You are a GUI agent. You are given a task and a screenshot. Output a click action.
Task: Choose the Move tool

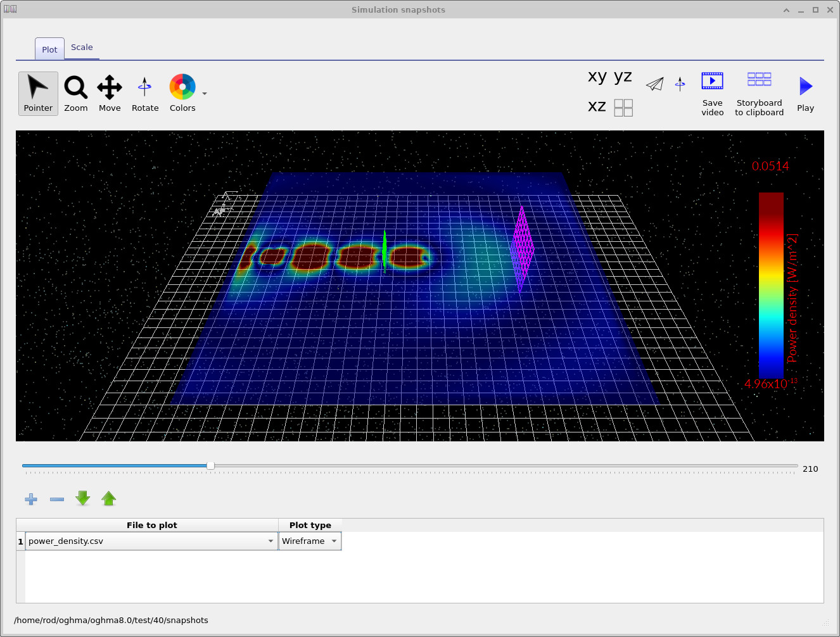point(109,93)
